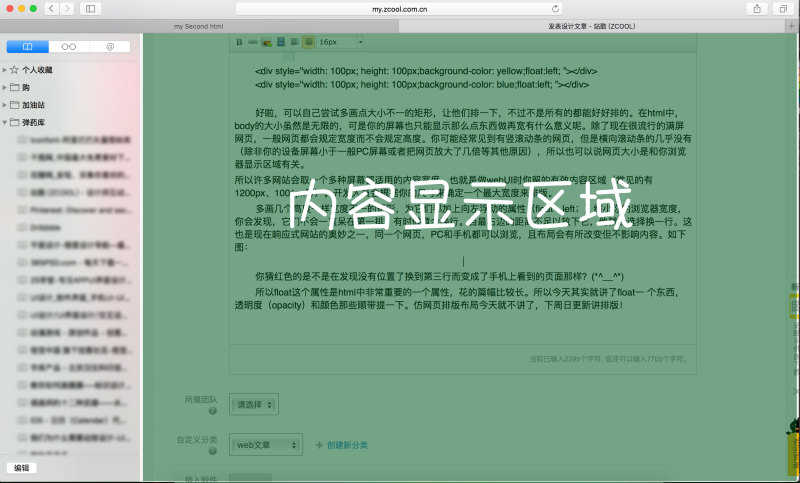The width and height of the screenshot is (800, 483).
Task: Open Safari's share menu
Action: 757,9
